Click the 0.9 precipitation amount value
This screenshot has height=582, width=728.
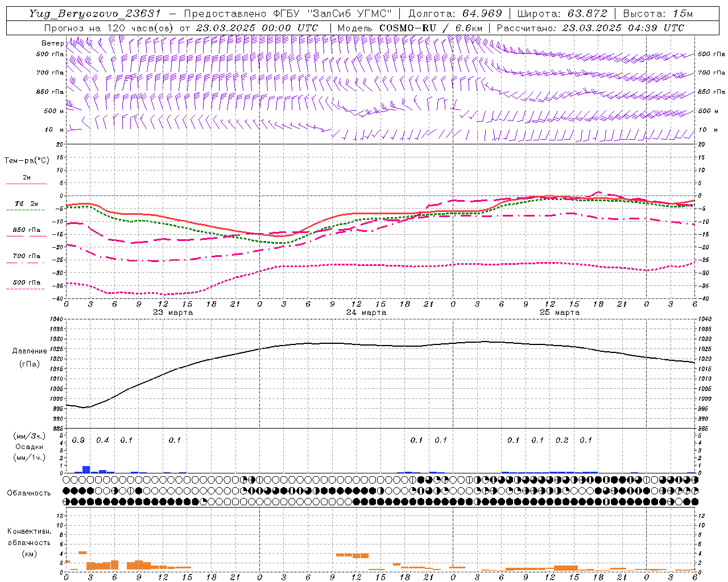78,440
